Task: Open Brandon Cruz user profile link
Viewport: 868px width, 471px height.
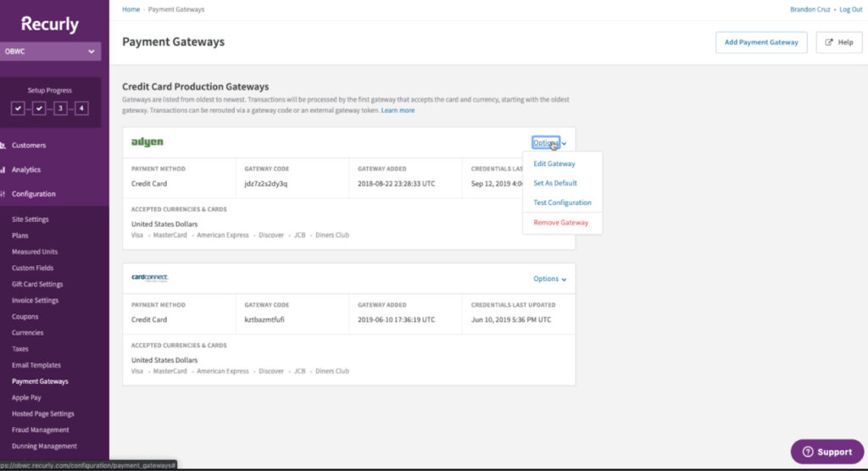Action: click(810, 9)
